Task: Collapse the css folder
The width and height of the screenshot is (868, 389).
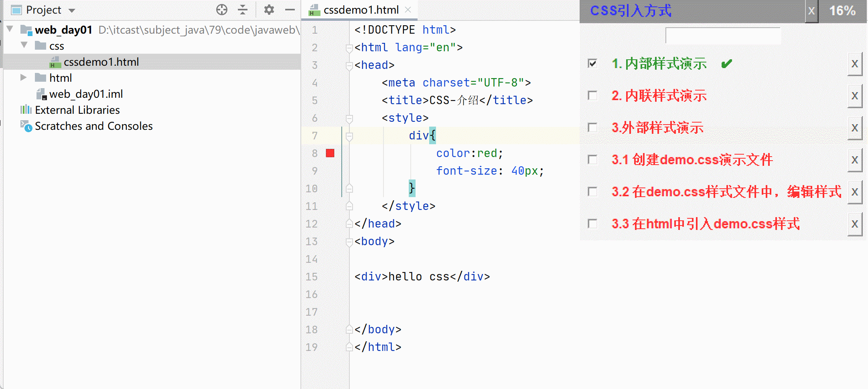Action: click(x=24, y=45)
